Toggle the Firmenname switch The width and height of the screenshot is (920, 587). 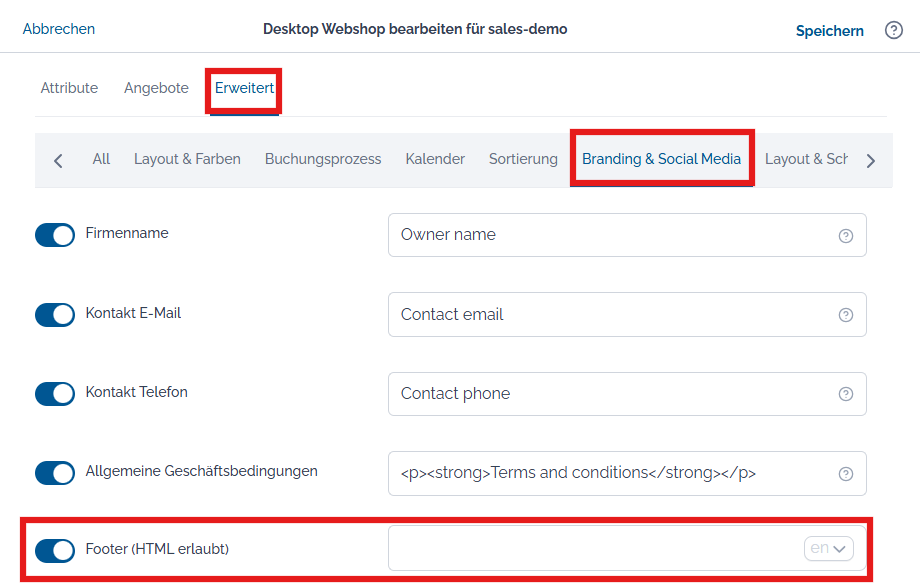(55, 235)
